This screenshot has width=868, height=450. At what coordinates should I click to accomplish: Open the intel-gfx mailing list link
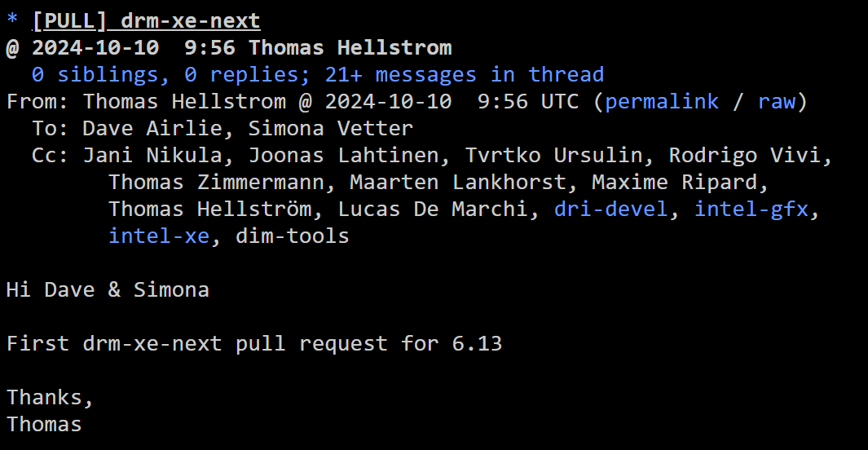point(751,210)
